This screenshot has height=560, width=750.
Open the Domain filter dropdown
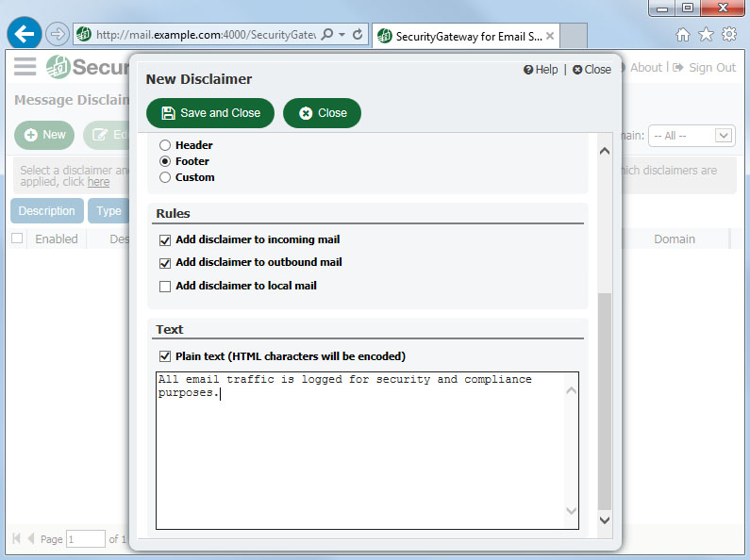692,136
